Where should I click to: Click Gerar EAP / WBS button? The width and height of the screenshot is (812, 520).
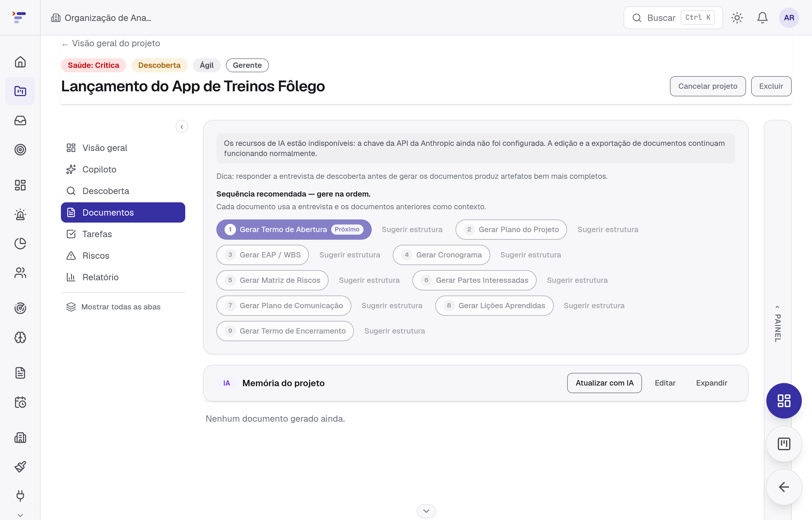tap(262, 255)
